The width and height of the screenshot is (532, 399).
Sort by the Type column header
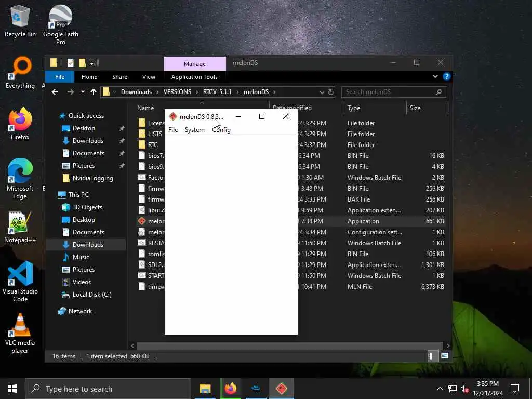[x=354, y=108]
